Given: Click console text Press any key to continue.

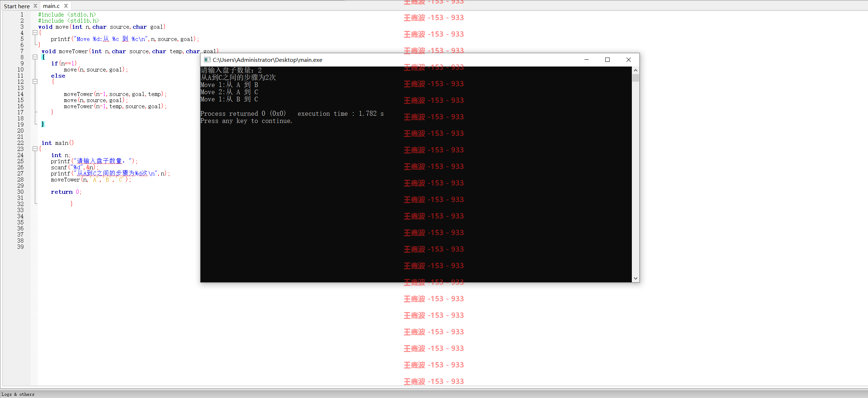Looking at the screenshot, I should (x=247, y=121).
